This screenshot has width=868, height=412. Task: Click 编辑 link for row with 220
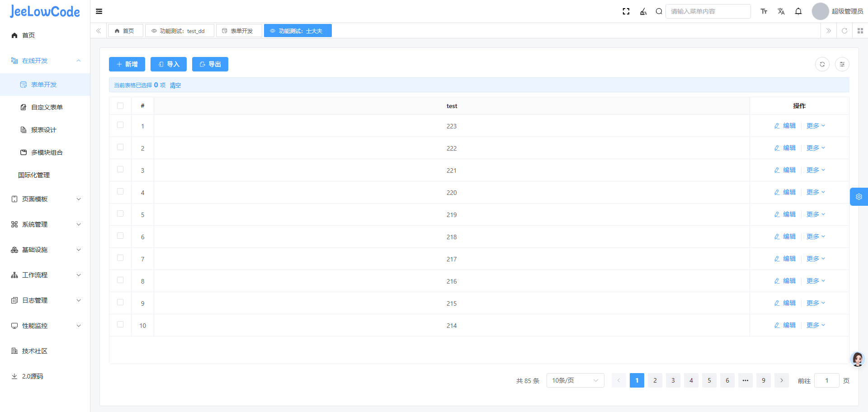click(x=785, y=192)
